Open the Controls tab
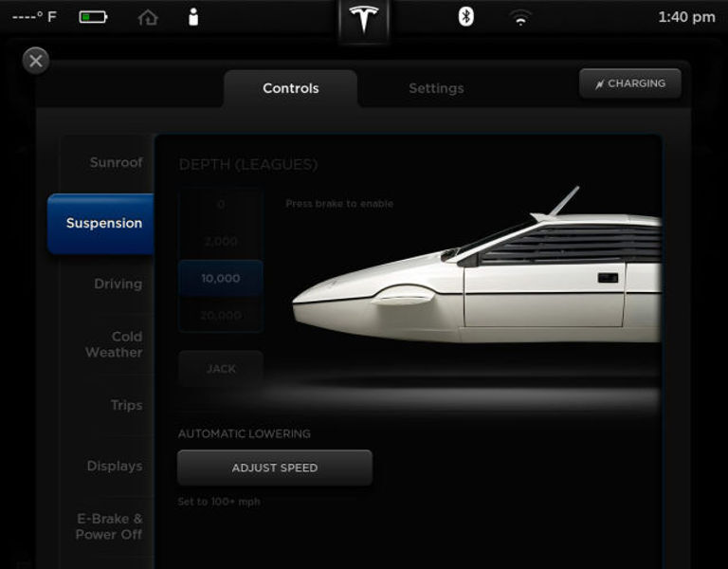This screenshot has height=569, width=728. point(291,88)
